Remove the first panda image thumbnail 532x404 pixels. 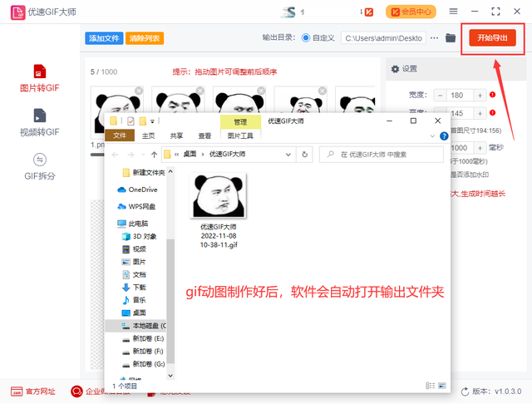(139, 91)
